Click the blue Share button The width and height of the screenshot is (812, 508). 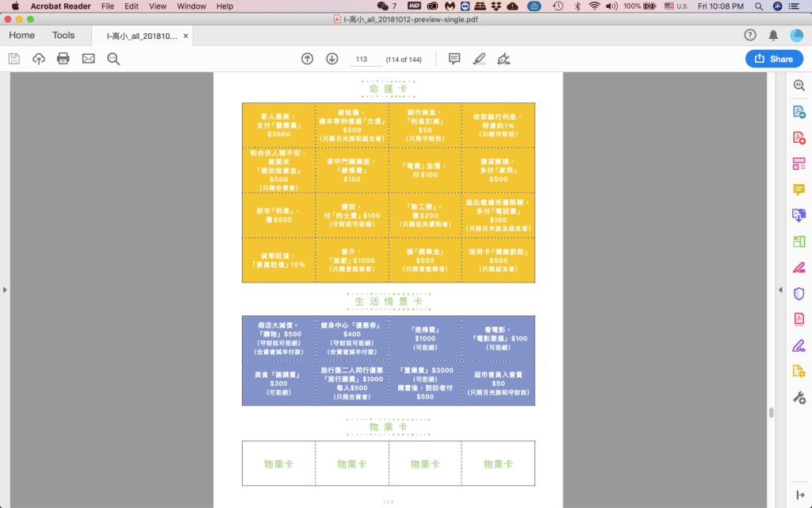point(774,59)
